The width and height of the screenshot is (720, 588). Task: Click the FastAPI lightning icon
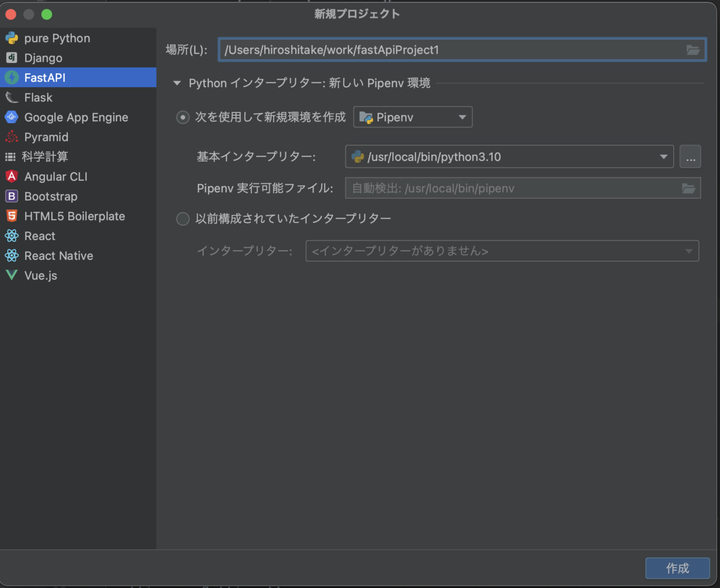(x=11, y=78)
